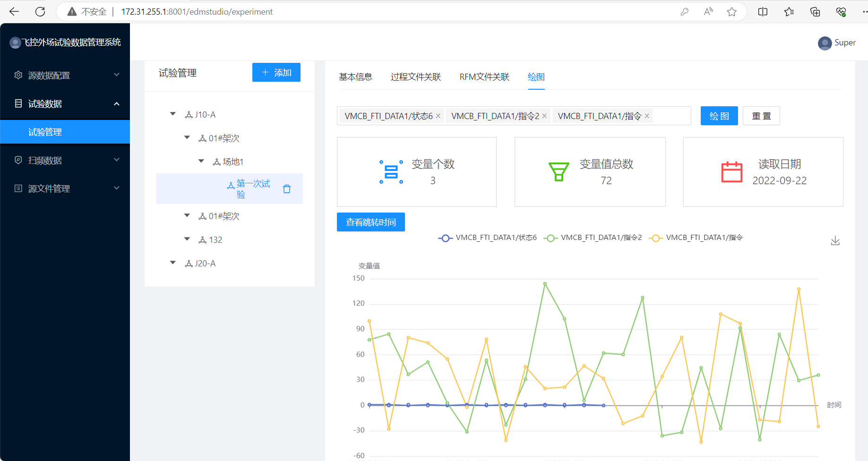Open the 扫频数据 sidebar menu
This screenshot has height=461, width=868.
pyautogui.click(x=65, y=160)
